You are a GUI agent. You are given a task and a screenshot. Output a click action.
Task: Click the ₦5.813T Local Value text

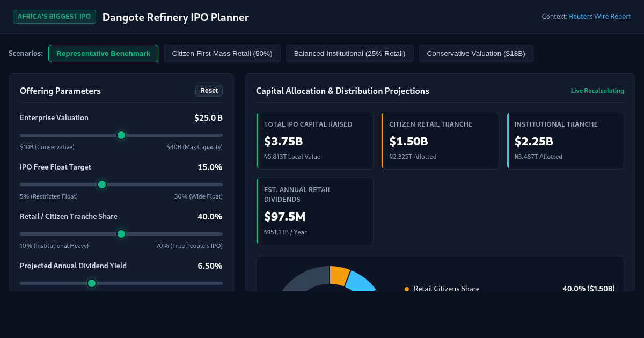[291, 157]
